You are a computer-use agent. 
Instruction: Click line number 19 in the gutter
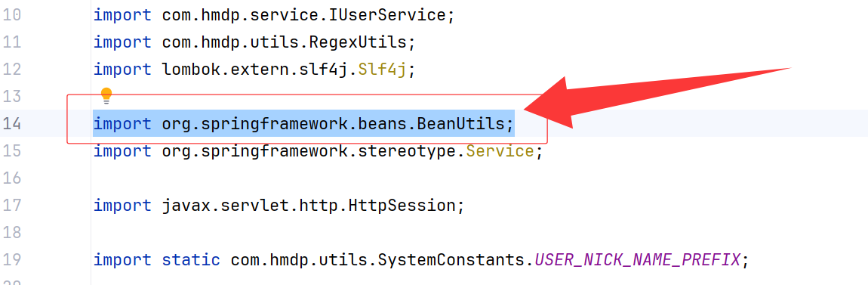(11, 260)
